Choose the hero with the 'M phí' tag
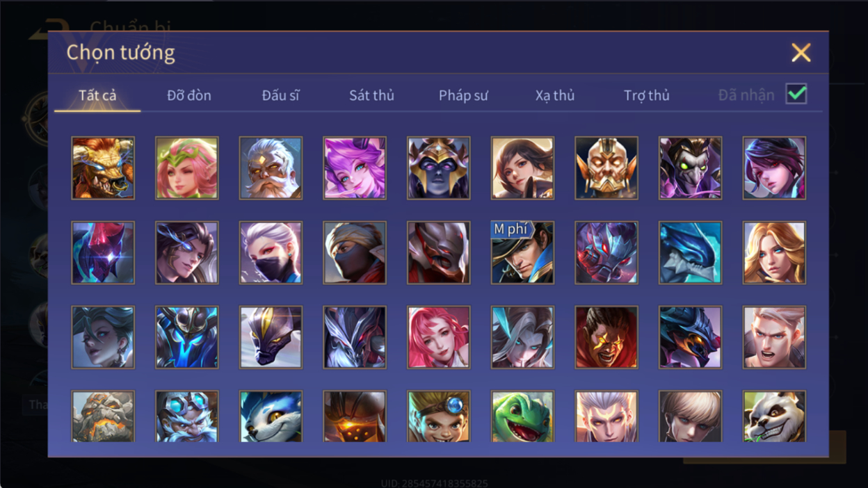This screenshot has height=488, width=868. point(522,252)
